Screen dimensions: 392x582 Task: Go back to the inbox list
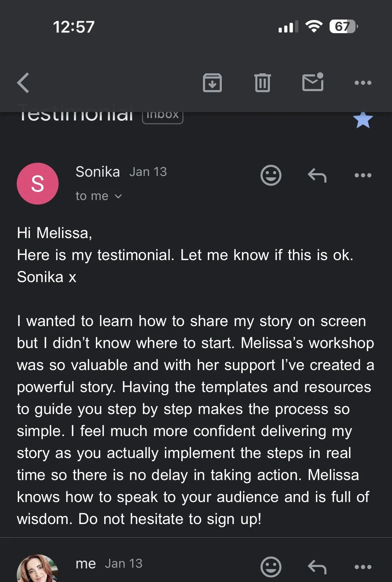tap(23, 83)
